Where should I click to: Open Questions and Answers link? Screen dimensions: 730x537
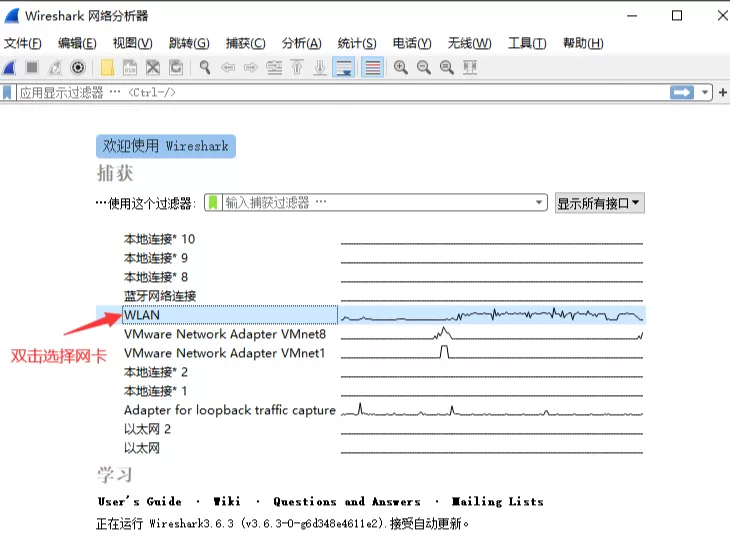[347, 502]
